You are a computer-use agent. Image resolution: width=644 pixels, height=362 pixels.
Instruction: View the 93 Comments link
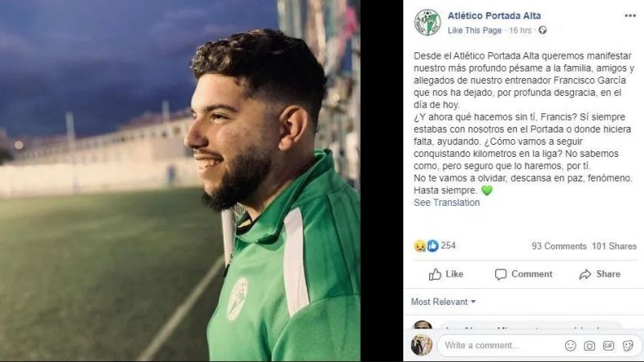coord(559,246)
